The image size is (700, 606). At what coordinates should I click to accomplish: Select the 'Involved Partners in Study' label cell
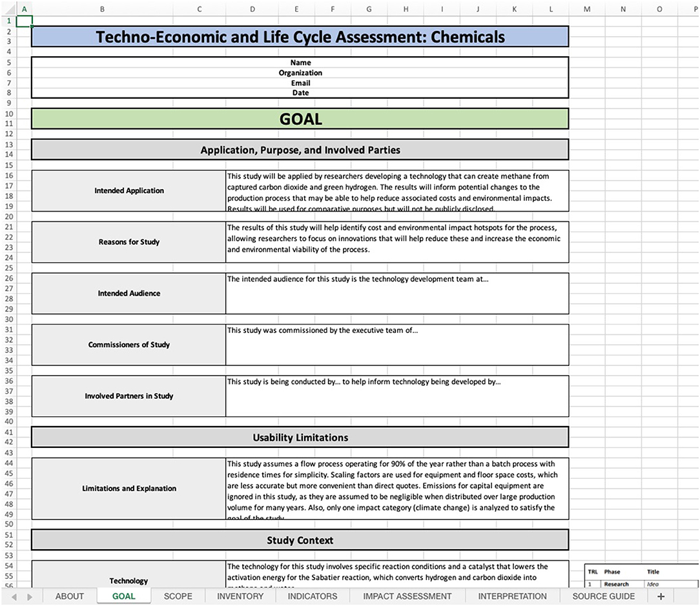click(x=129, y=396)
